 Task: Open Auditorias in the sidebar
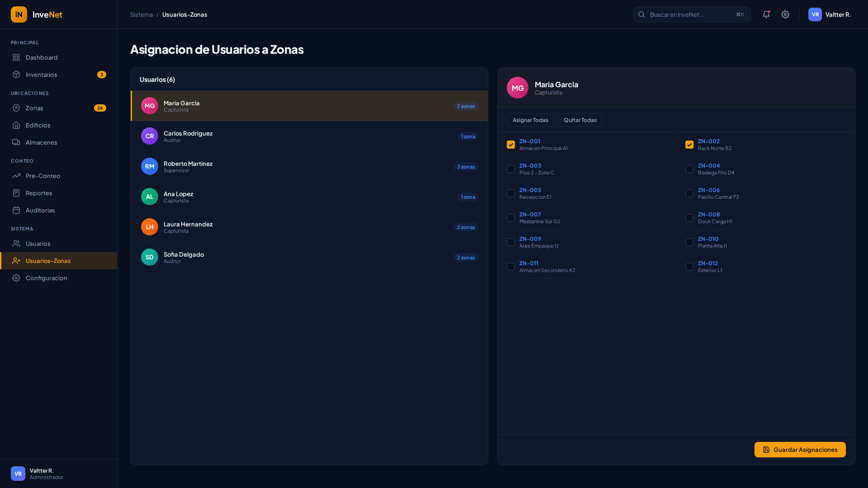coord(40,210)
